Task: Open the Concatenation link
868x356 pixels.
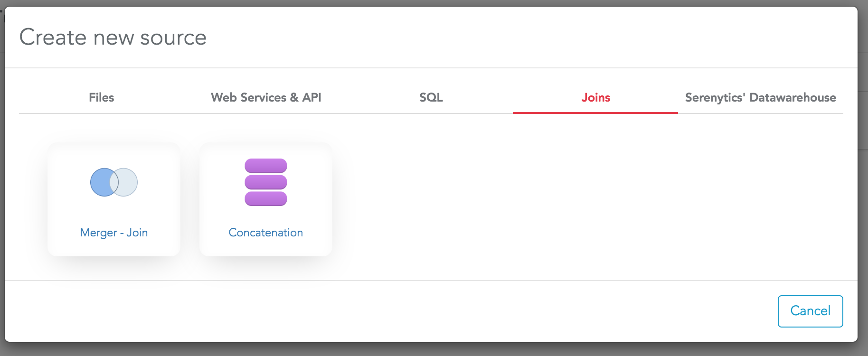Action: pos(266,233)
